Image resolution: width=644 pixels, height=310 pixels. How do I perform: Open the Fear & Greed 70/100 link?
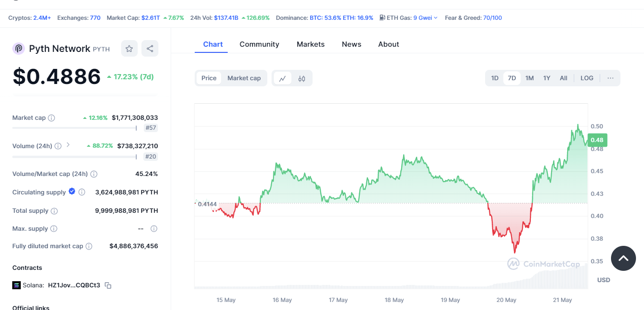coord(493,18)
